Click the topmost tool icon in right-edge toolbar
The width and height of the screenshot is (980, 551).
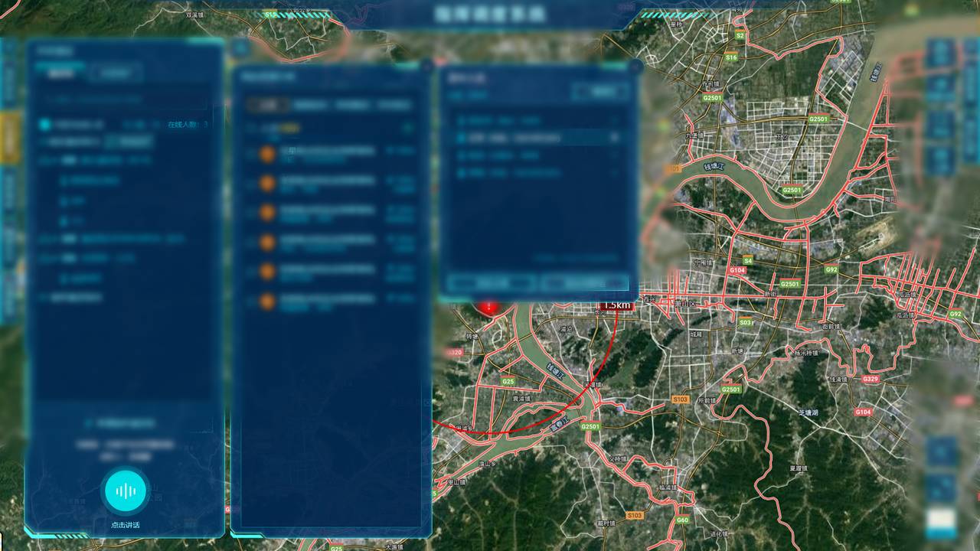click(x=939, y=54)
